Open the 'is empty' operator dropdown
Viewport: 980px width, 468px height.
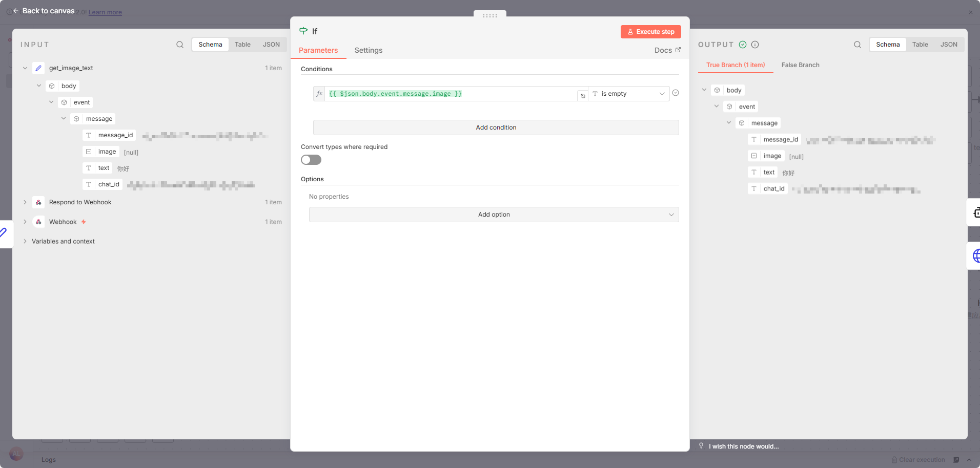pos(629,94)
